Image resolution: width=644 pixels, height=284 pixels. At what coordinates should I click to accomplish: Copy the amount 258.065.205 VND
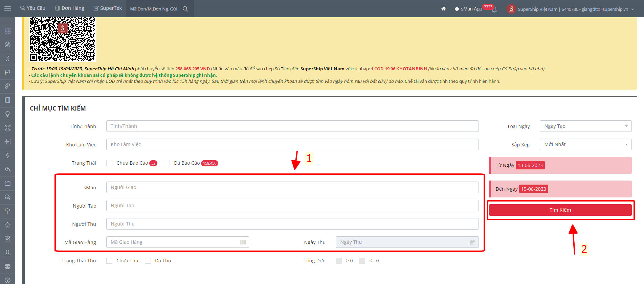coord(193,69)
